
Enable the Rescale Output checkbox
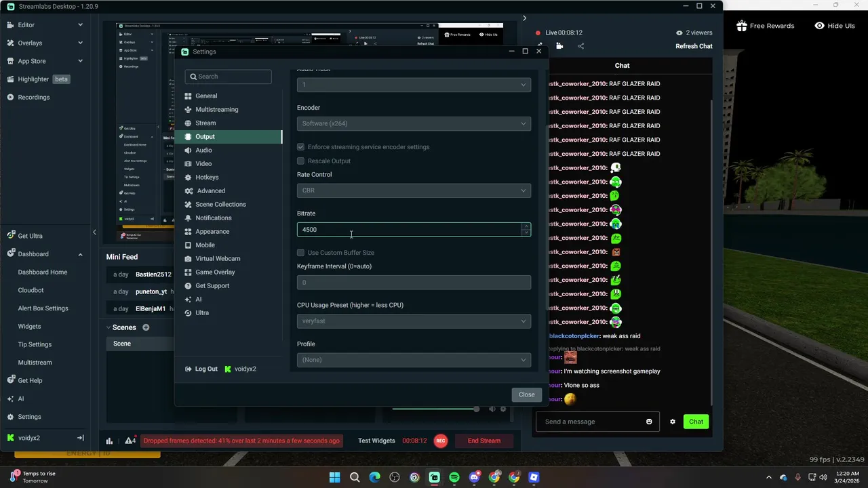click(300, 161)
